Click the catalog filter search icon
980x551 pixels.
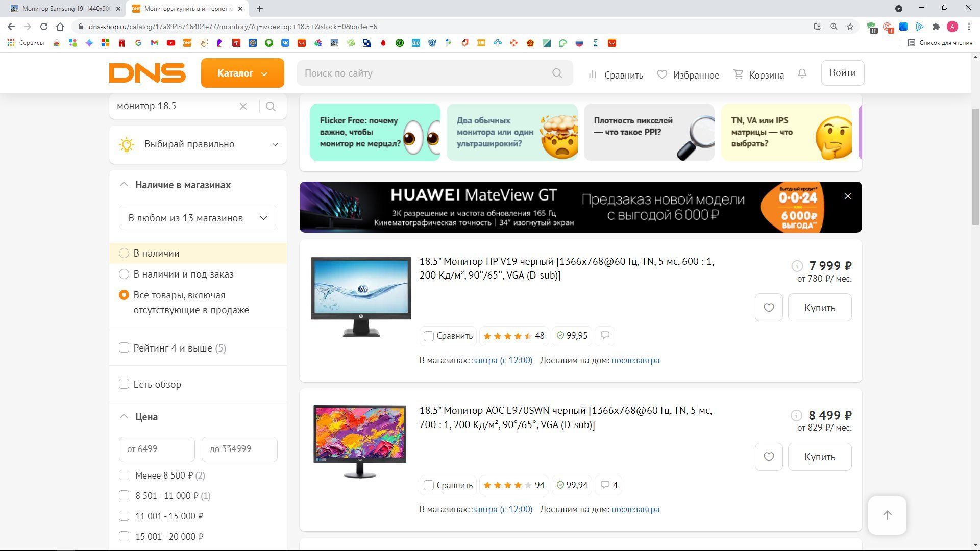point(271,106)
